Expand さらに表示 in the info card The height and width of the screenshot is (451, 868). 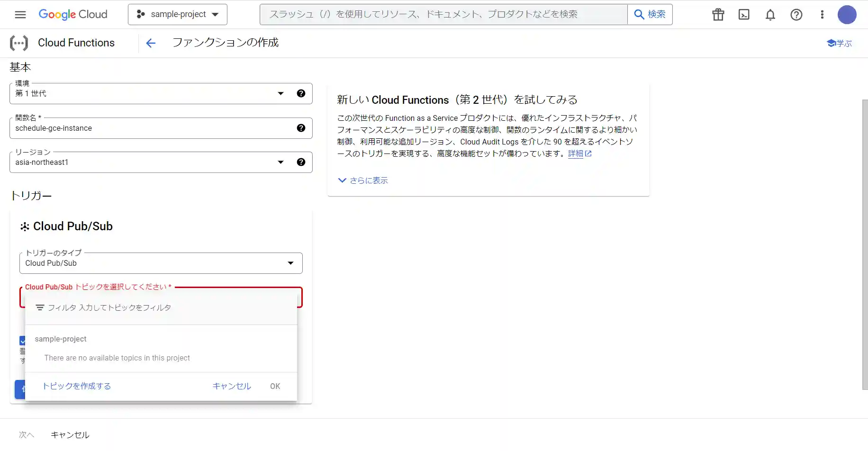[x=363, y=180]
